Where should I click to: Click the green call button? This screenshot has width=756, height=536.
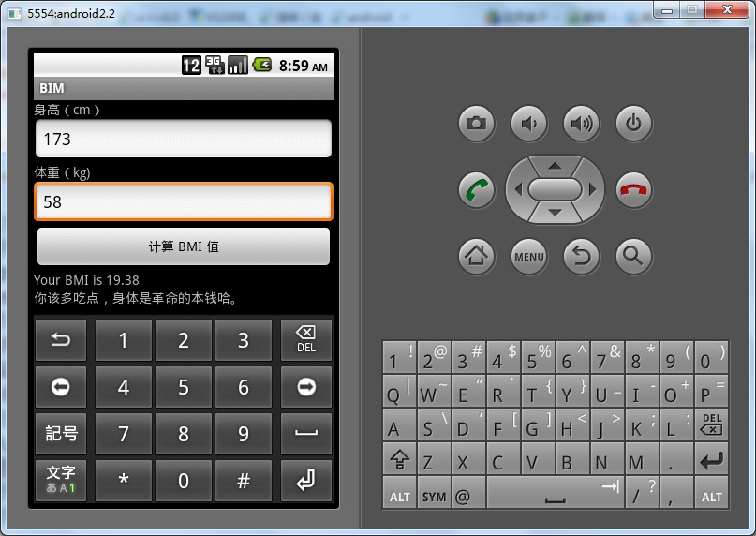point(476,189)
